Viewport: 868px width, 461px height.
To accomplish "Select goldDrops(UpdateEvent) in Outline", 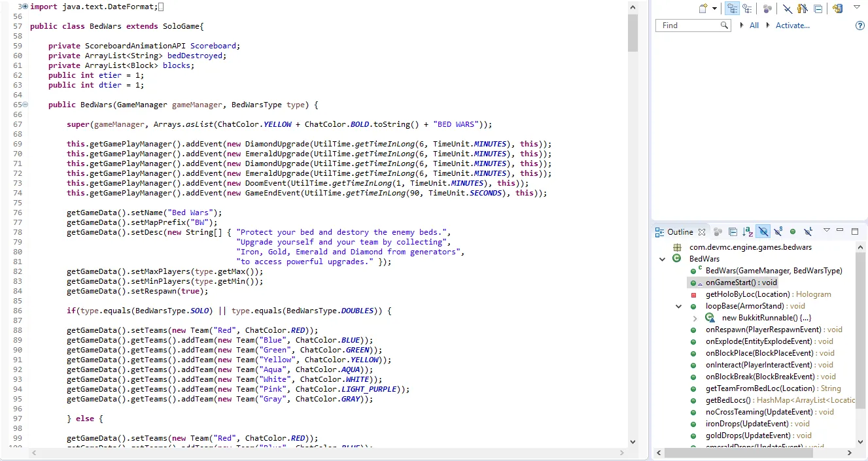I will pyautogui.click(x=759, y=435).
